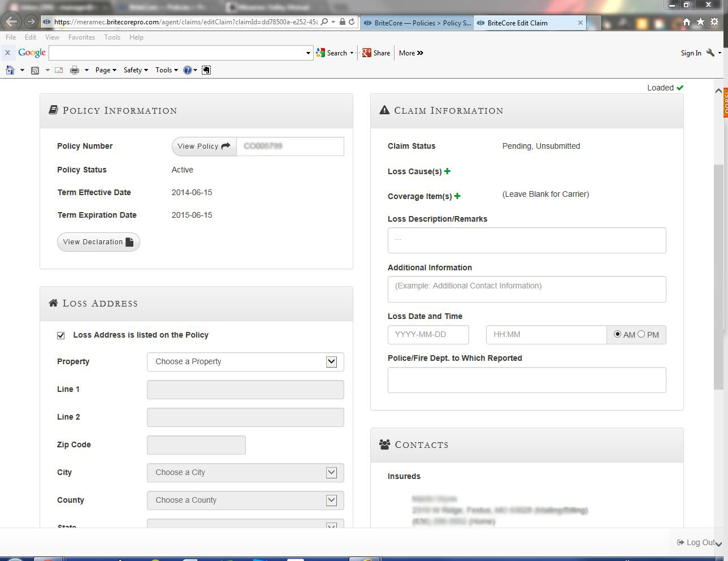Select the PM radio button
This screenshot has height=561, width=728.
641,334
